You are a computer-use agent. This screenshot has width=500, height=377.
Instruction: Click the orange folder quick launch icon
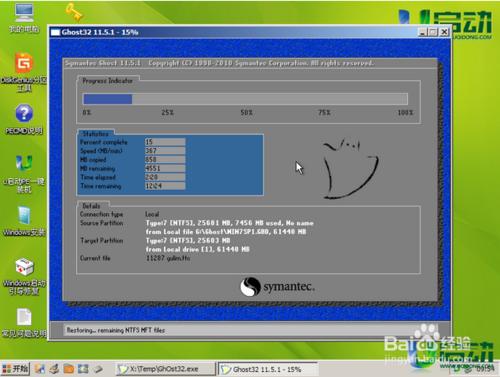pos(69,369)
